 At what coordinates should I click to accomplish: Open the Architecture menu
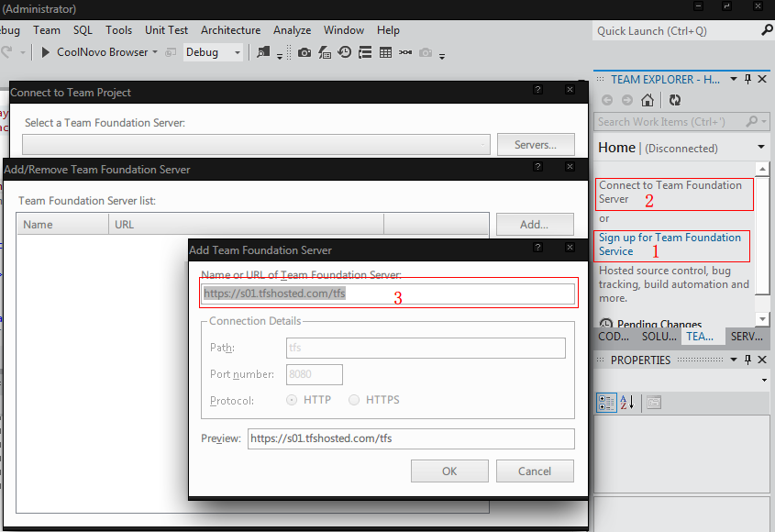click(x=230, y=30)
